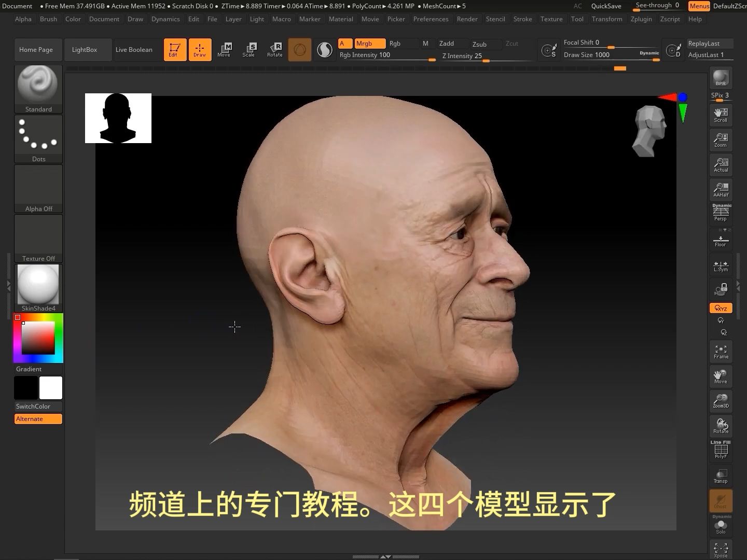Enable Zsub sculpt mode

pos(486,44)
